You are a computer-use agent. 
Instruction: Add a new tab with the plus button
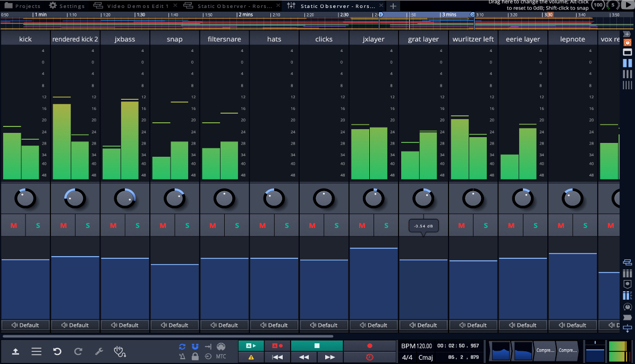(x=393, y=6)
